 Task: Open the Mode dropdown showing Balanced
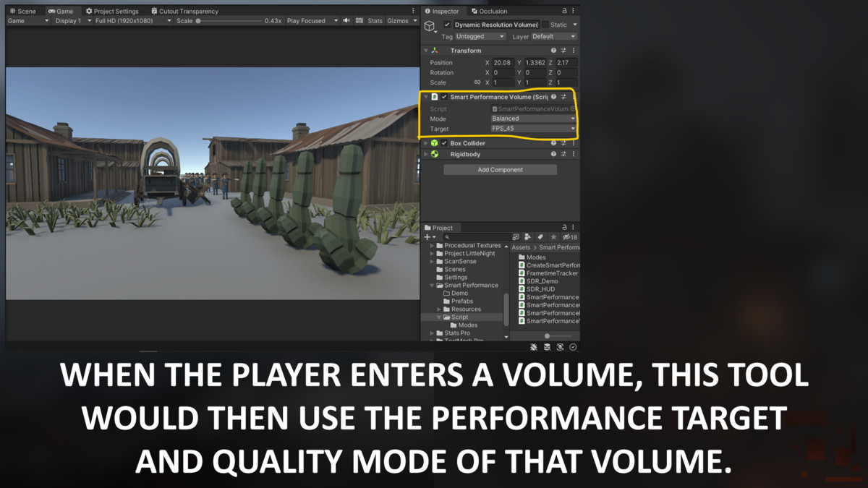click(x=533, y=119)
